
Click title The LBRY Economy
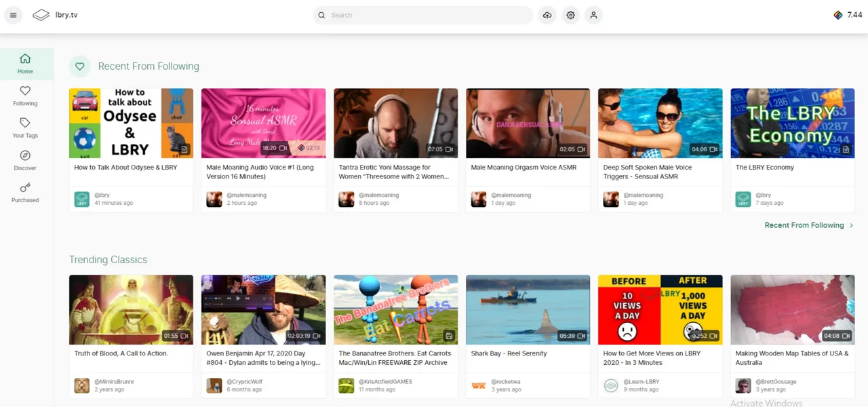coord(764,168)
